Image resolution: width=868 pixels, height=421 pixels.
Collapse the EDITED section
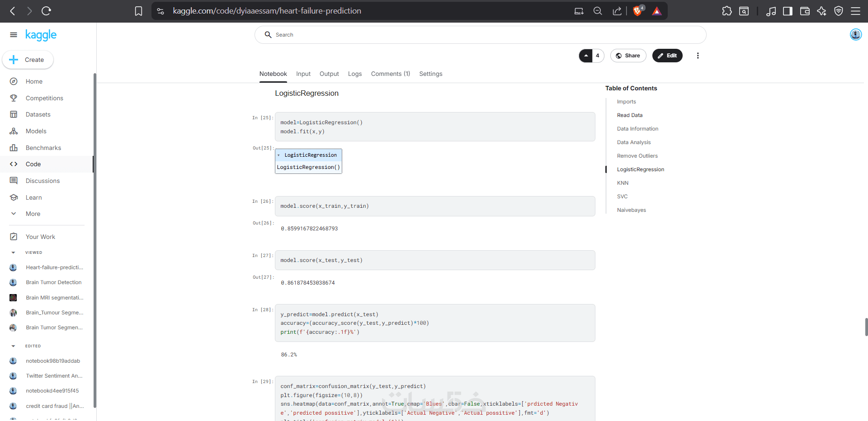14,346
